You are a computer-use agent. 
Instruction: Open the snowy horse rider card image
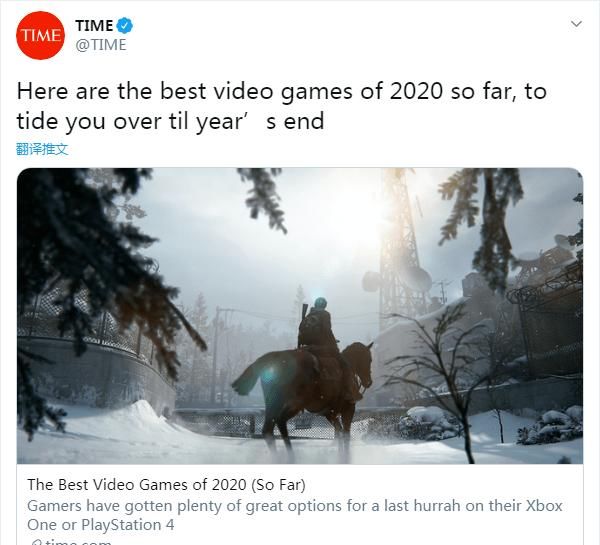click(x=300, y=316)
